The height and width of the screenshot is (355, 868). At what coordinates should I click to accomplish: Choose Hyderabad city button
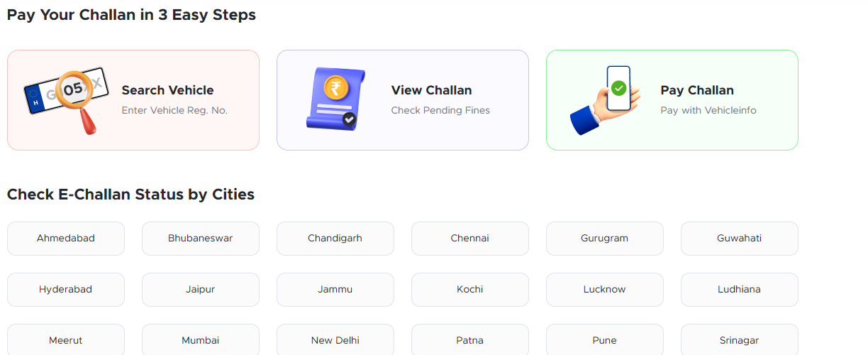coord(66,290)
